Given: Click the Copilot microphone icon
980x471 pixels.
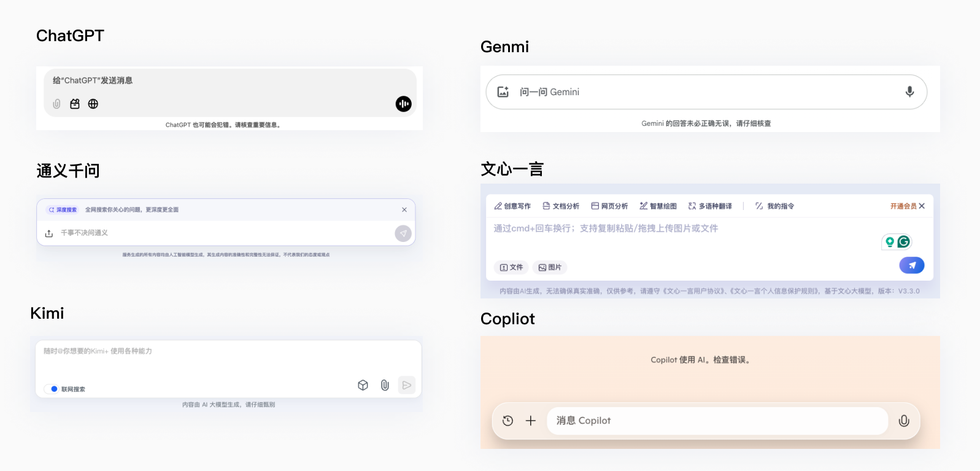Looking at the screenshot, I should point(903,421).
